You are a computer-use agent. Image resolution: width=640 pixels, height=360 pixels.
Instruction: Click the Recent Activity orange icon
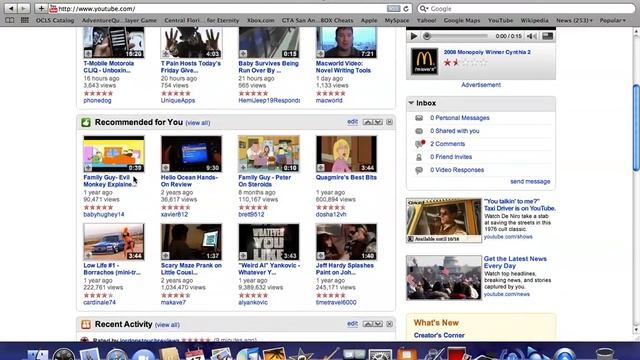(x=86, y=324)
